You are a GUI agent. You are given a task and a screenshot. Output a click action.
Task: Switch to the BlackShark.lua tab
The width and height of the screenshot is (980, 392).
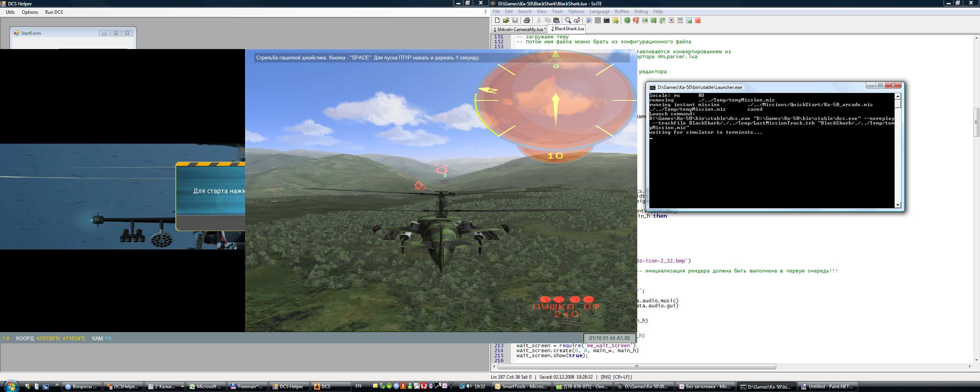click(567, 29)
